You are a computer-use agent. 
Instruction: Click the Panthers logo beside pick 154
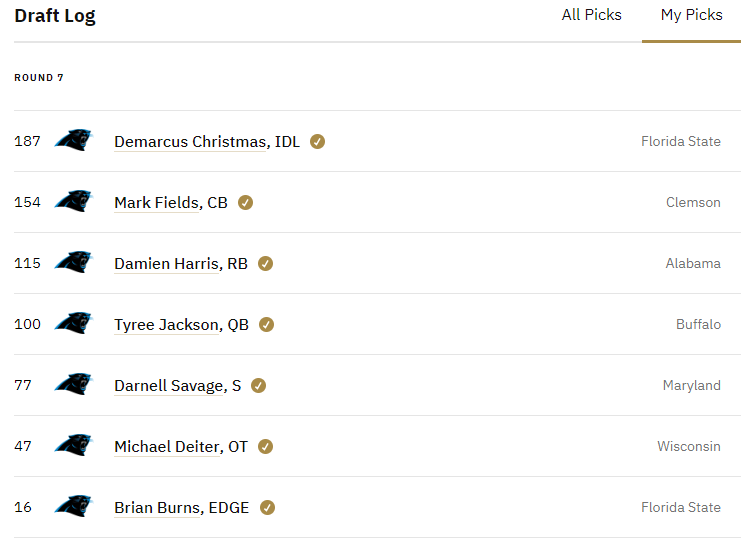tap(73, 201)
